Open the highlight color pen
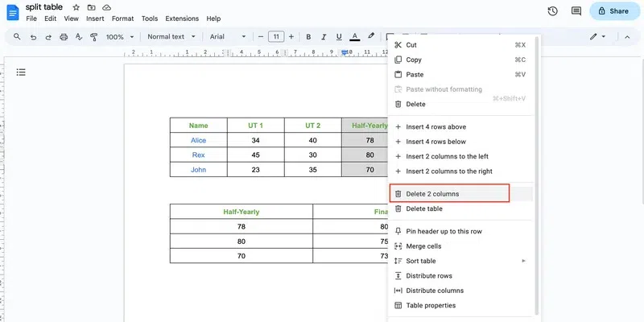The width and height of the screenshot is (644, 322). (x=371, y=36)
